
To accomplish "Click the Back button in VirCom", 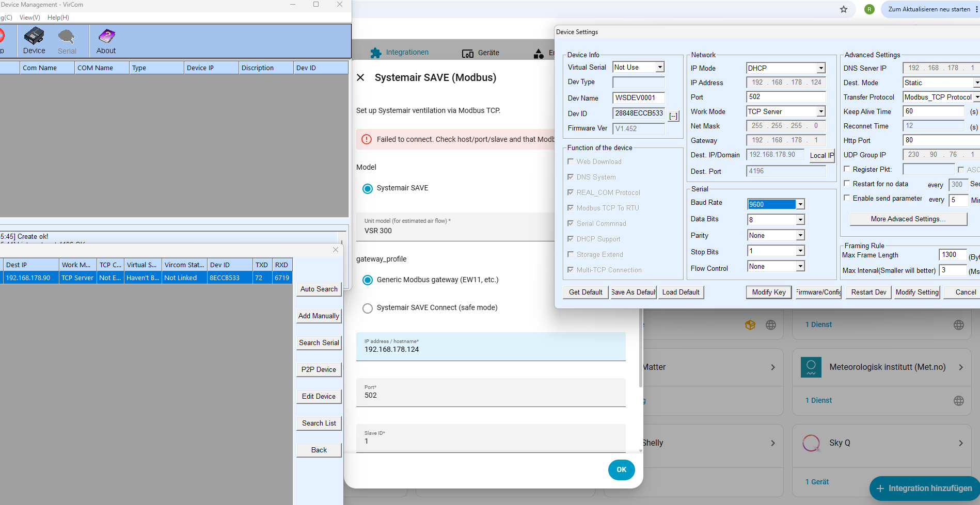I will tap(319, 450).
